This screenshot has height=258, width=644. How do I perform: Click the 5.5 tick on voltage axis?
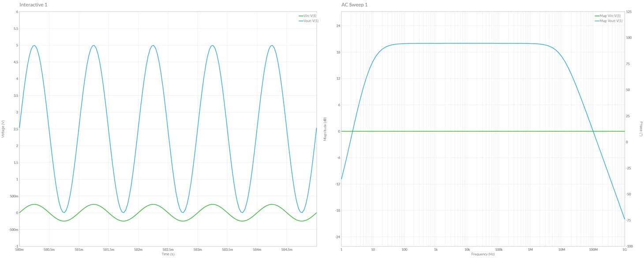pyautogui.click(x=16, y=29)
